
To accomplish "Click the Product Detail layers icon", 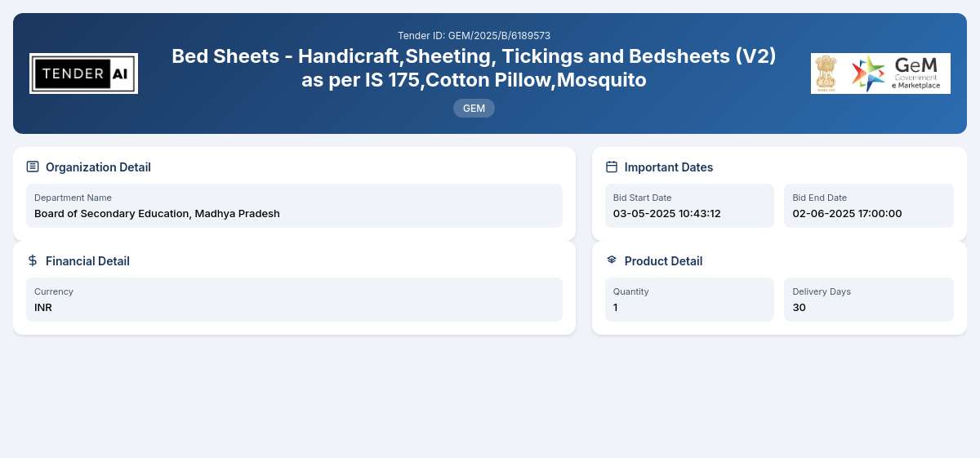I will point(612,260).
